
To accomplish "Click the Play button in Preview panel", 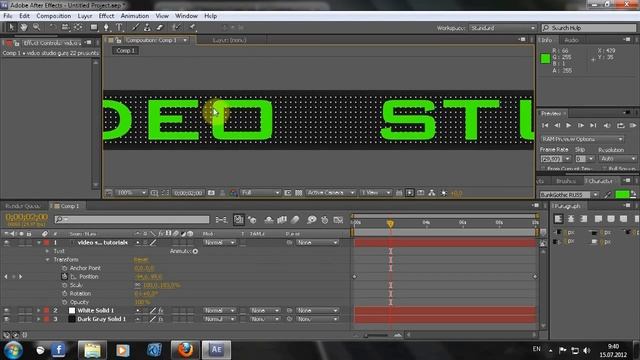I will [x=569, y=125].
